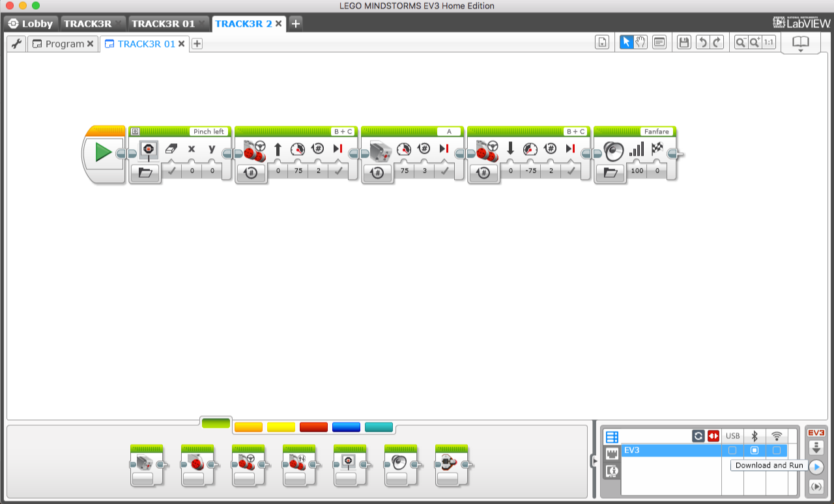834x504 pixels.
Task: Edit power value -75 on second steering block
Action: coord(530,172)
